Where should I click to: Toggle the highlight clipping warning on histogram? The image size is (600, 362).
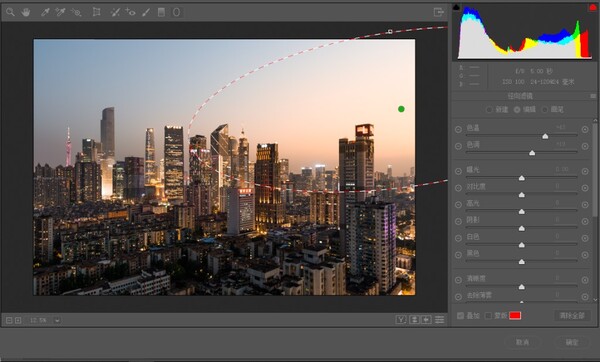point(592,7)
